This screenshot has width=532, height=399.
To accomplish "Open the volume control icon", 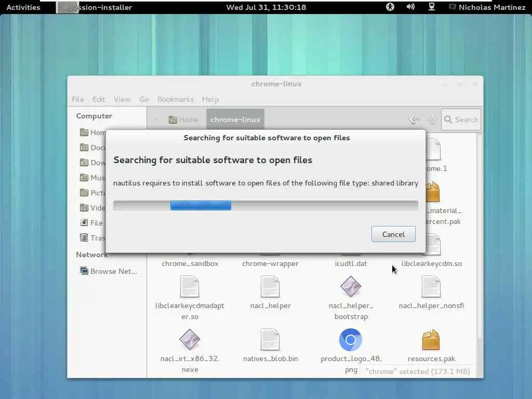I will point(410,7).
